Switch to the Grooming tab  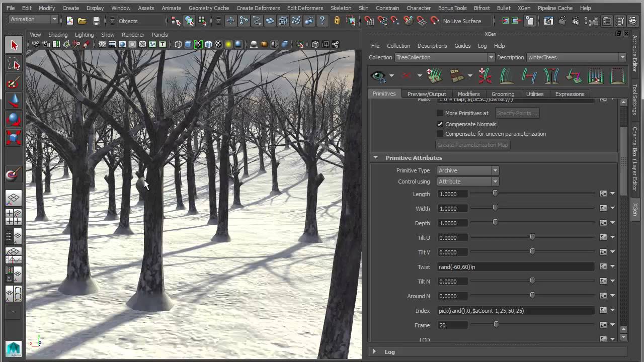click(x=503, y=94)
